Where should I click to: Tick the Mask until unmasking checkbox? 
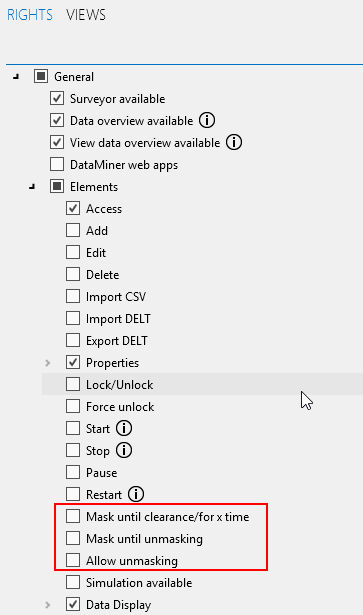point(73,538)
